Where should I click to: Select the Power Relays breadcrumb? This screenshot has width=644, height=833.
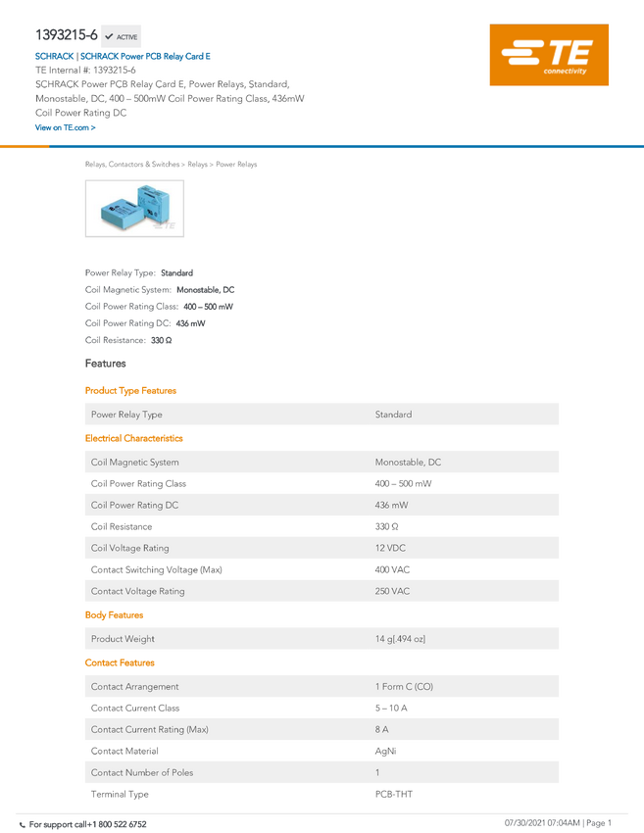click(236, 165)
